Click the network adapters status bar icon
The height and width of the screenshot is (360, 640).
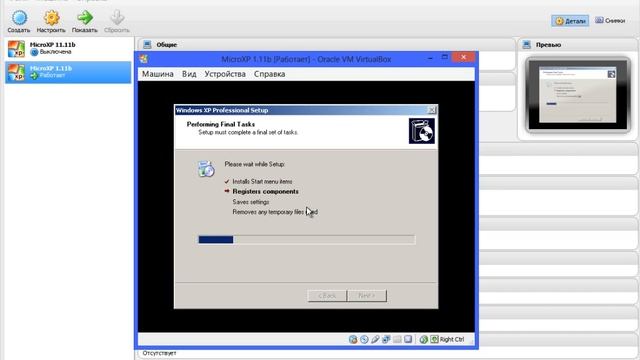coord(386,339)
